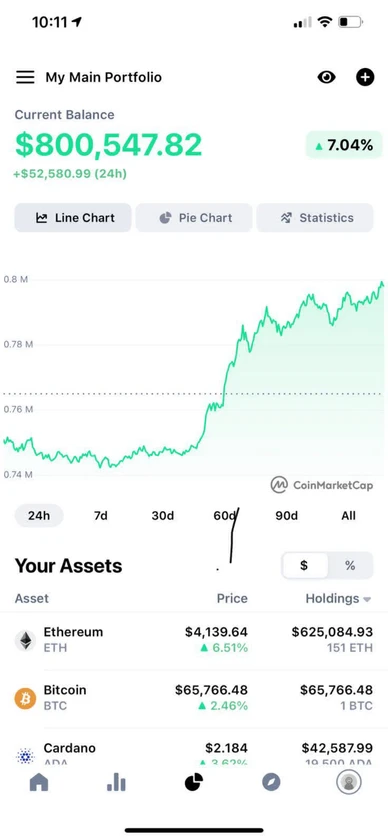Open the profile avatar icon
The image size is (388, 840).
pyautogui.click(x=349, y=783)
